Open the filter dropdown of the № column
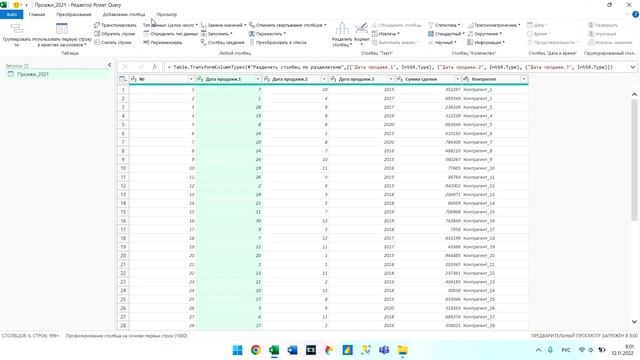640x360 pixels. coord(191,79)
